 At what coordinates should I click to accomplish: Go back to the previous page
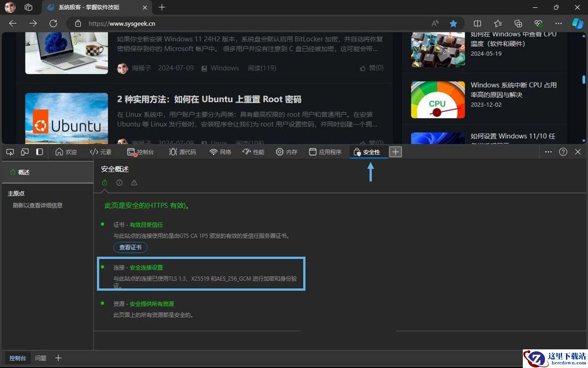[x=13, y=23]
